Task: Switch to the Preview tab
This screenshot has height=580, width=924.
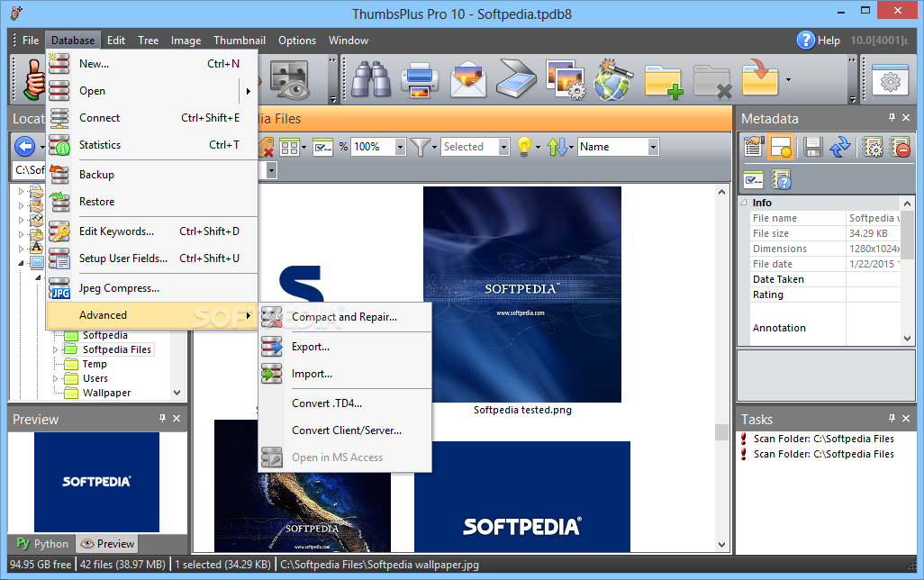Action: coord(107,543)
